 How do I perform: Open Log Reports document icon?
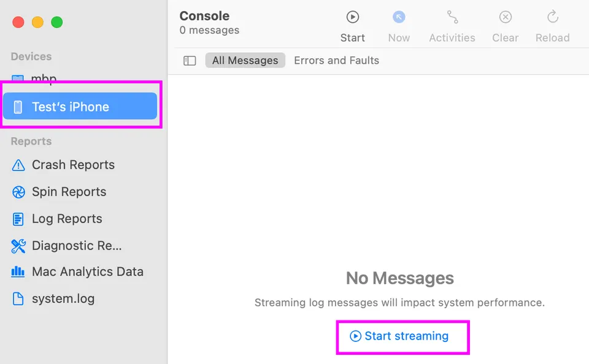[18, 219]
